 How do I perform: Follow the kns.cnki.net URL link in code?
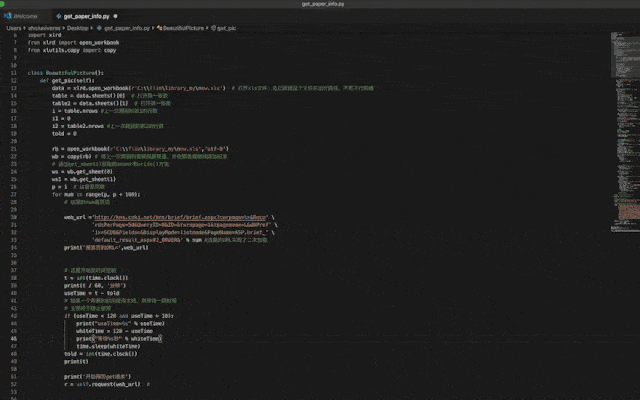pos(180,217)
